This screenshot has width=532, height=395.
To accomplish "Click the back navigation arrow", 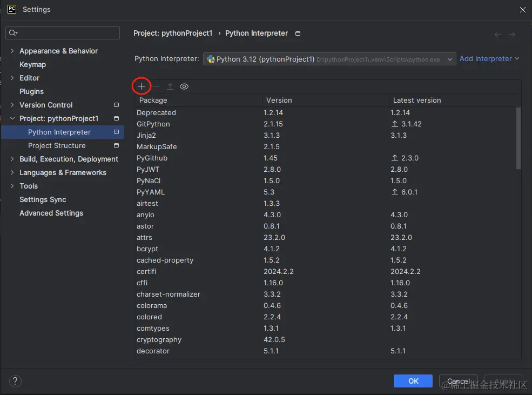I will pyautogui.click(x=498, y=35).
